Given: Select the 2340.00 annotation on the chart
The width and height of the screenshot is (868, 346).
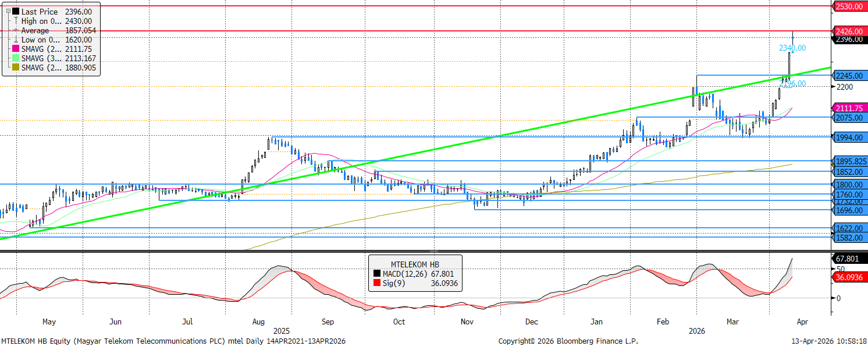Looking at the screenshot, I should point(792,48).
